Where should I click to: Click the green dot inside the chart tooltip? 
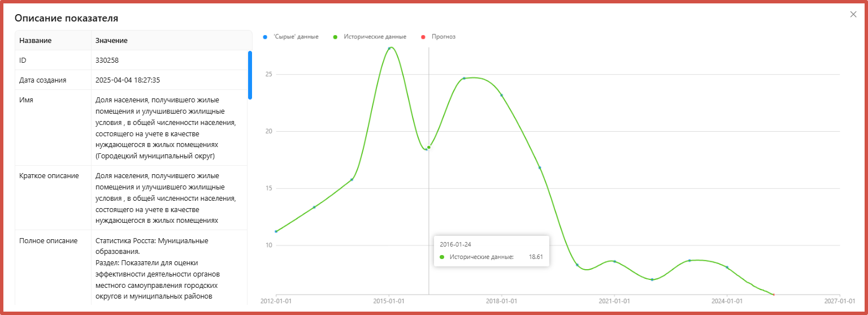point(442,257)
